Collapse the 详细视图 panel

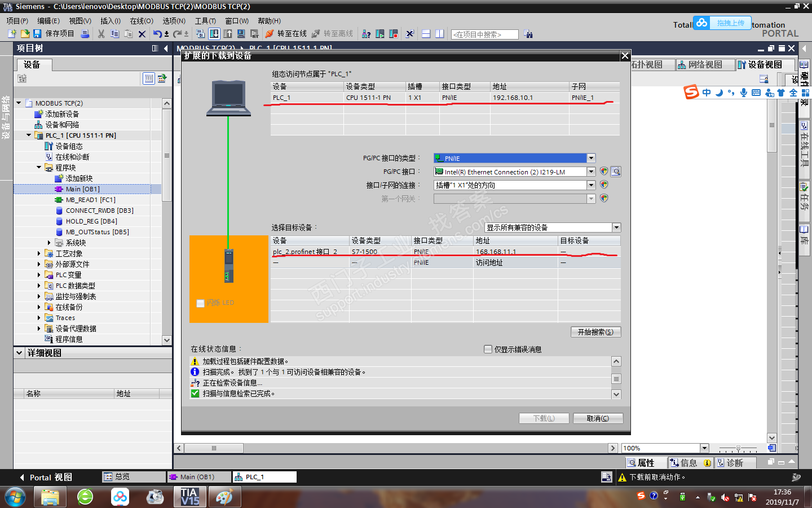point(20,353)
